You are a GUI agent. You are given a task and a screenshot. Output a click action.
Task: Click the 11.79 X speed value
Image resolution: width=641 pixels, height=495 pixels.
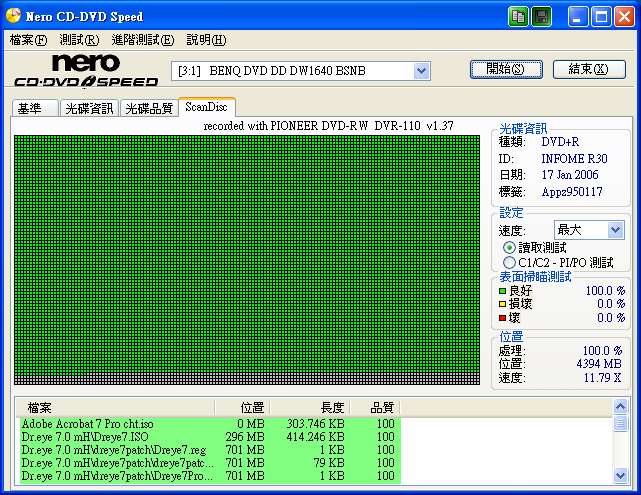[x=602, y=378]
